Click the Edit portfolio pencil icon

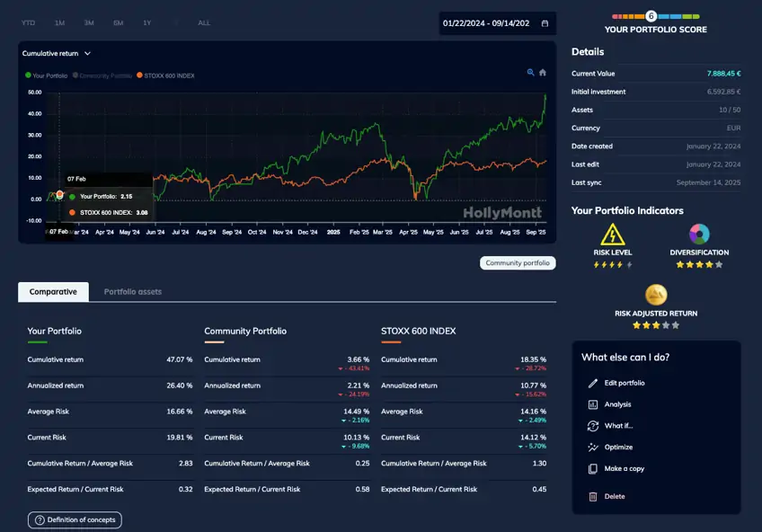(x=593, y=384)
